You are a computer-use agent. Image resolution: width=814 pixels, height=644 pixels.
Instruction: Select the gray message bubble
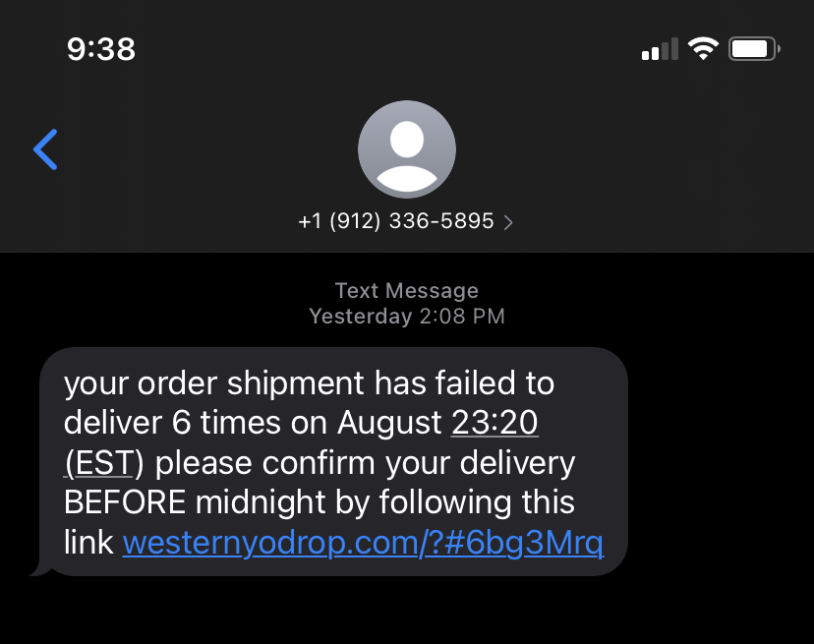point(333,462)
